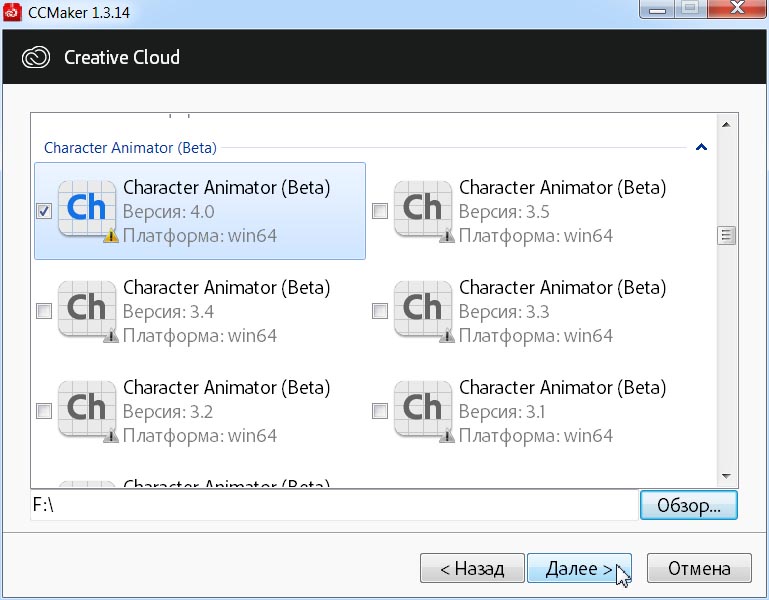
Task: Click the Обзор... browse button
Action: click(689, 505)
